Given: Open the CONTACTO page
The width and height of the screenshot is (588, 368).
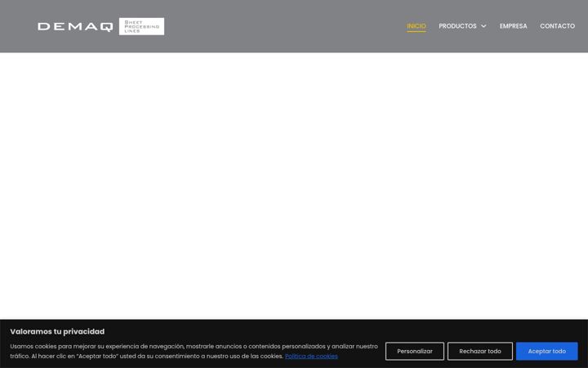Looking at the screenshot, I should [x=557, y=26].
